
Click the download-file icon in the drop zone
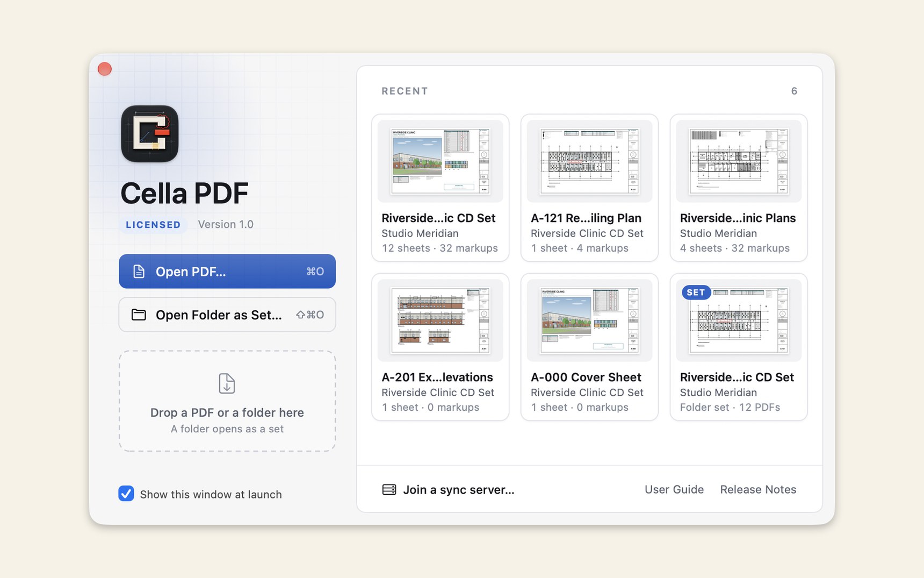[x=227, y=383]
